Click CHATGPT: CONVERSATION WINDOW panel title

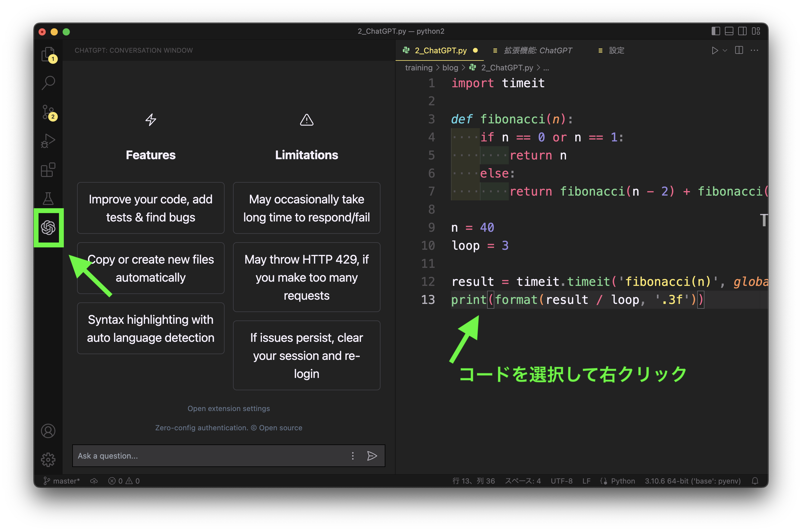coord(134,51)
